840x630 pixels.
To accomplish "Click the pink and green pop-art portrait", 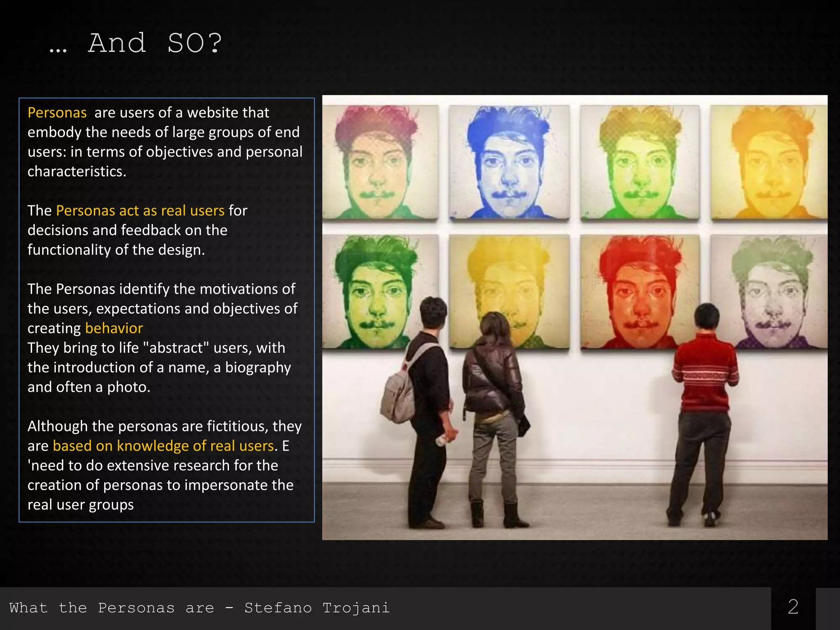I will [380, 162].
